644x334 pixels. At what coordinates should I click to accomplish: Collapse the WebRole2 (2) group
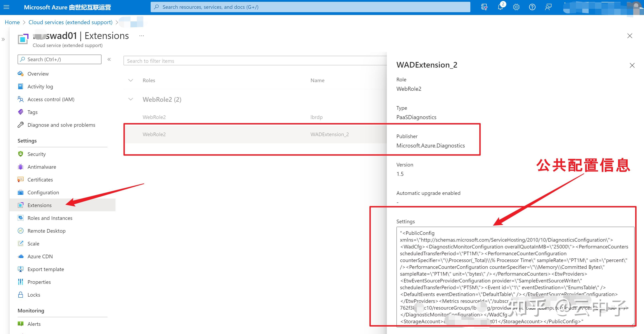pos(130,99)
